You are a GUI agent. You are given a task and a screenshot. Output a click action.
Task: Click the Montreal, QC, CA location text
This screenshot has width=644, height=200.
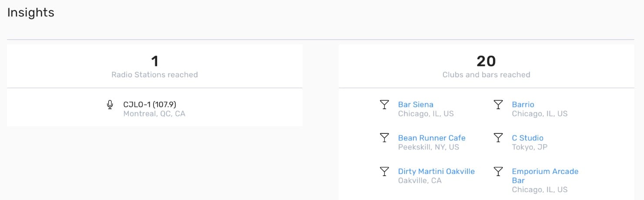pos(154,114)
